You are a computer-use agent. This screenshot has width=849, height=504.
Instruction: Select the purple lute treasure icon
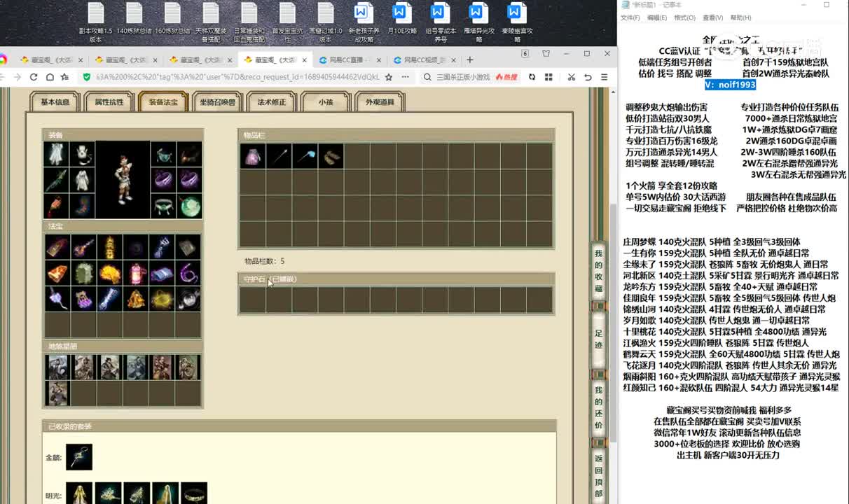click(83, 247)
